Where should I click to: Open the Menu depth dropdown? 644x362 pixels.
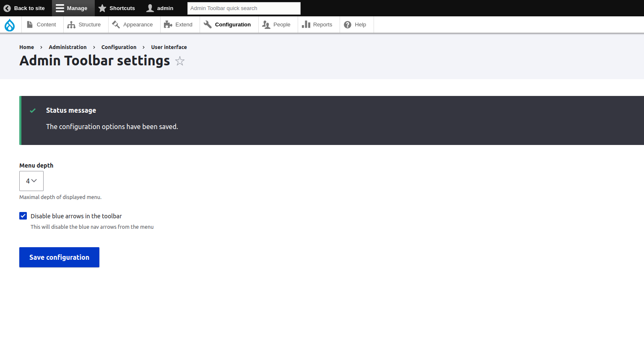point(31,181)
